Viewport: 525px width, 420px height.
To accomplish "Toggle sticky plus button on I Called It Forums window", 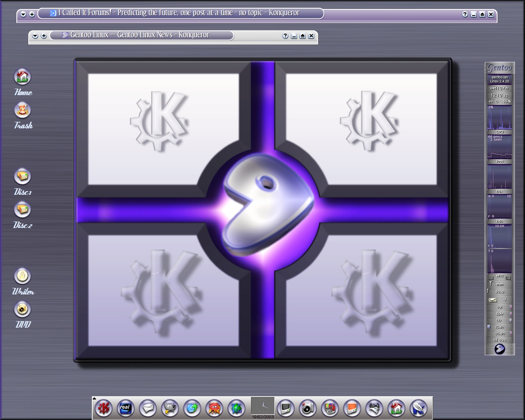I will (32, 14).
